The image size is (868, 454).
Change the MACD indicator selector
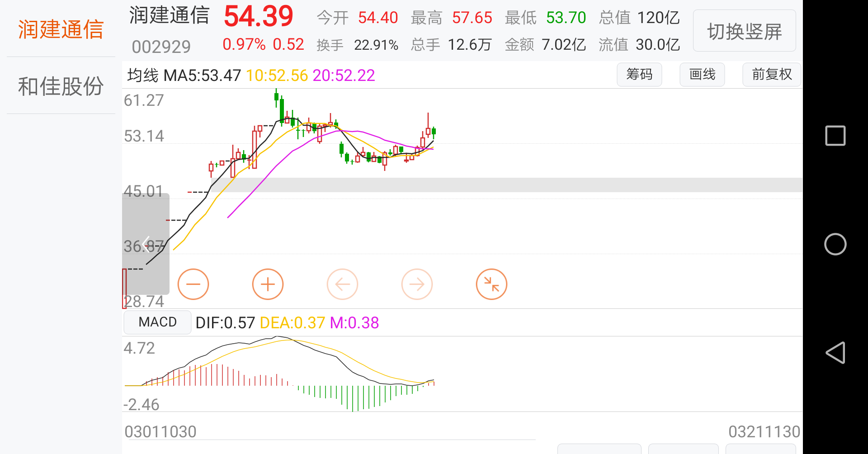pos(157,322)
